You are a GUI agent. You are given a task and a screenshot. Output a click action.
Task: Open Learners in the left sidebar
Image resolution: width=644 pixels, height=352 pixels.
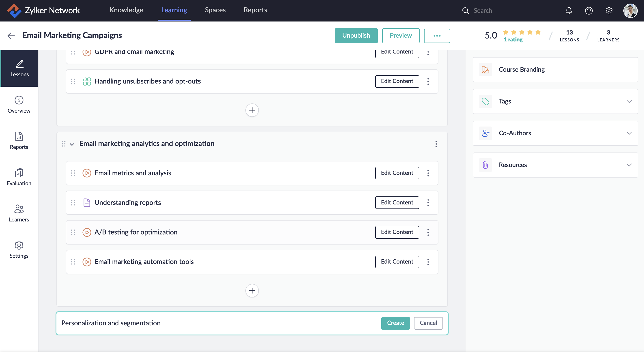tap(19, 213)
